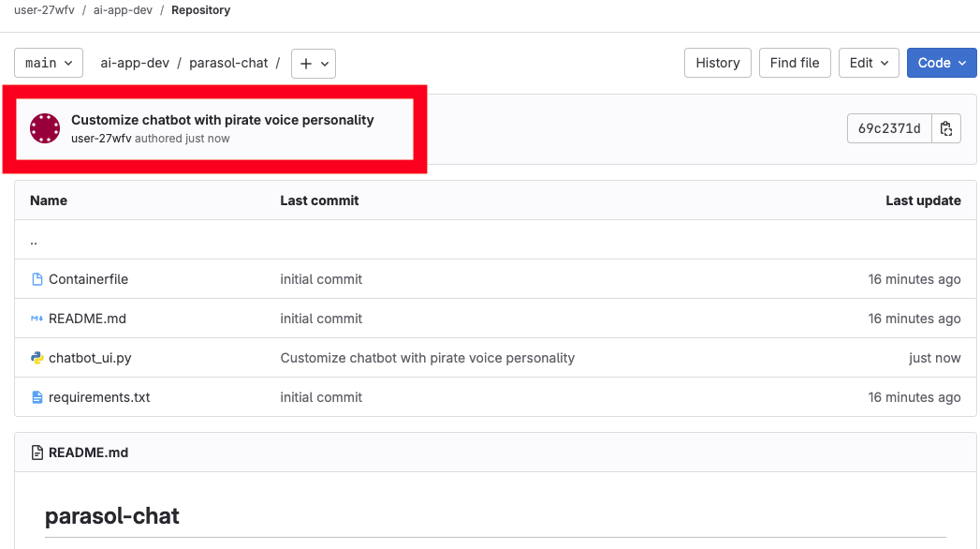The image size is (980, 549).
Task: Click commit hash 69c2371d
Action: pyautogui.click(x=889, y=128)
